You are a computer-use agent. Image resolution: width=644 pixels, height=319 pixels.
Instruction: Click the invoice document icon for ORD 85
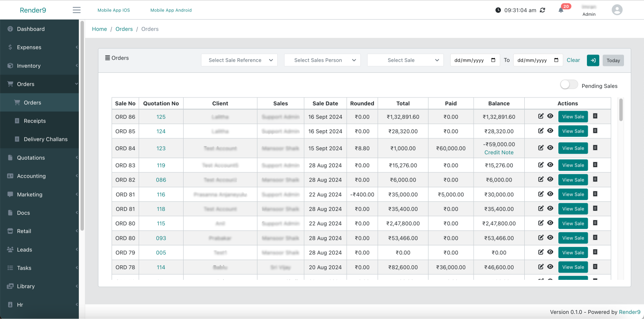[x=595, y=131]
